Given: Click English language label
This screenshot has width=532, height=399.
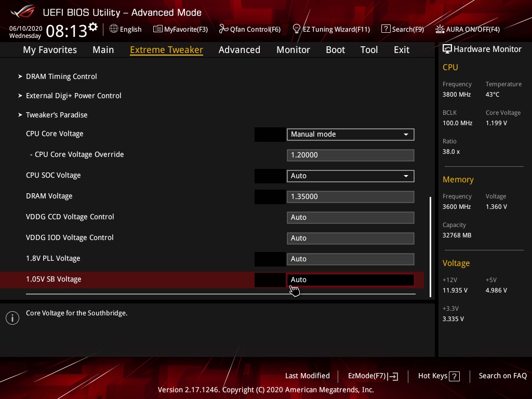Looking at the screenshot, I should coord(130,29).
